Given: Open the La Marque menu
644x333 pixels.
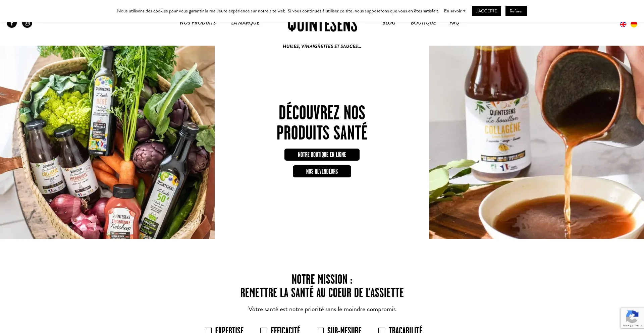Looking at the screenshot, I should 245,23.
